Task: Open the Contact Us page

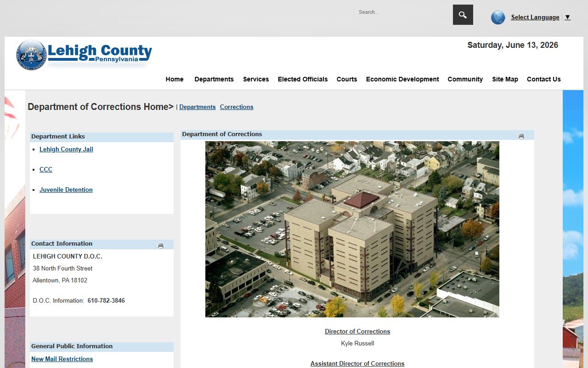Action: click(x=544, y=79)
